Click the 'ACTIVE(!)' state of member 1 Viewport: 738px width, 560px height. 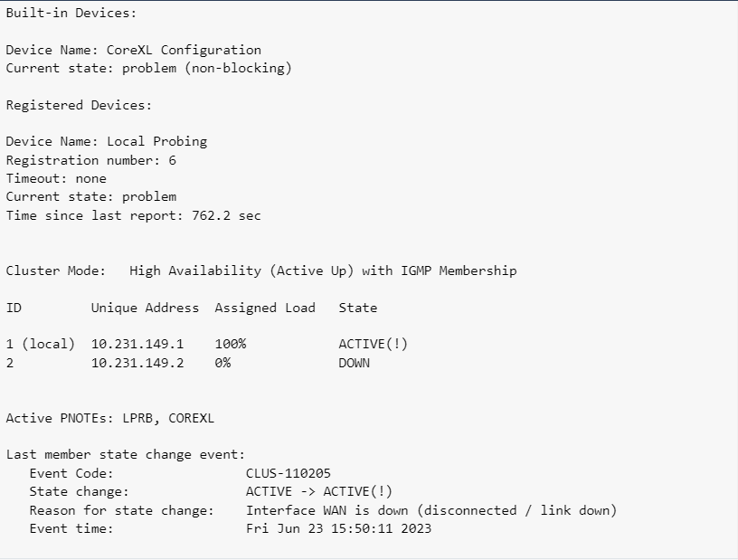click(x=374, y=345)
